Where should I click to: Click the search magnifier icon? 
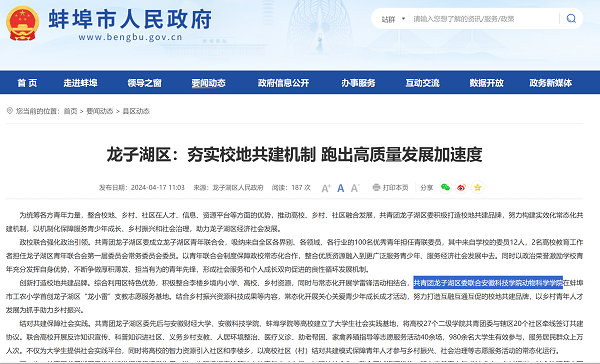(571, 18)
